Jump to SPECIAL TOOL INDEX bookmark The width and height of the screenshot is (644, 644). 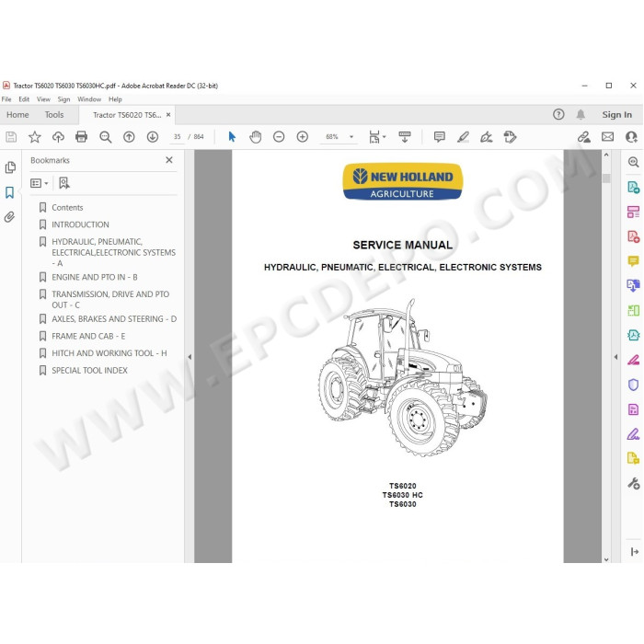[89, 371]
